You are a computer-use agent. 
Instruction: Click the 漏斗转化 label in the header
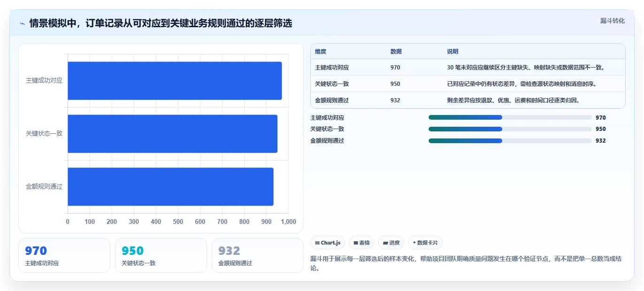[613, 21]
